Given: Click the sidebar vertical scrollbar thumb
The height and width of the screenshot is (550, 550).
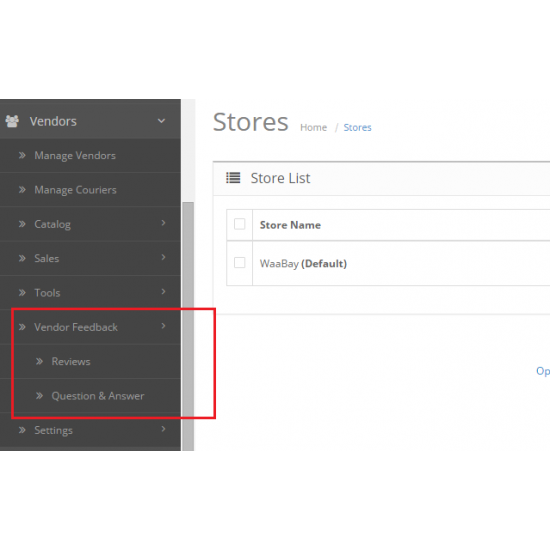Looking at the screenshot, I should [188, 326].
